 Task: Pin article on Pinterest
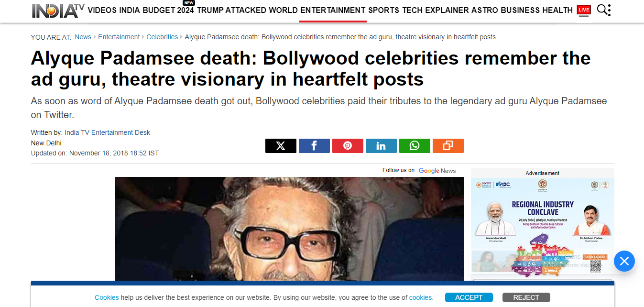coord(348,146)
